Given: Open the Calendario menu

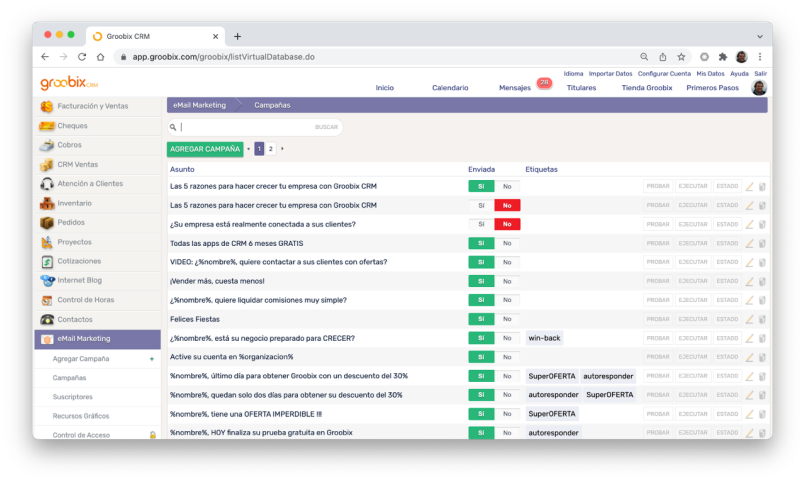Looking at the screenshot, I should tap(450, 88).
